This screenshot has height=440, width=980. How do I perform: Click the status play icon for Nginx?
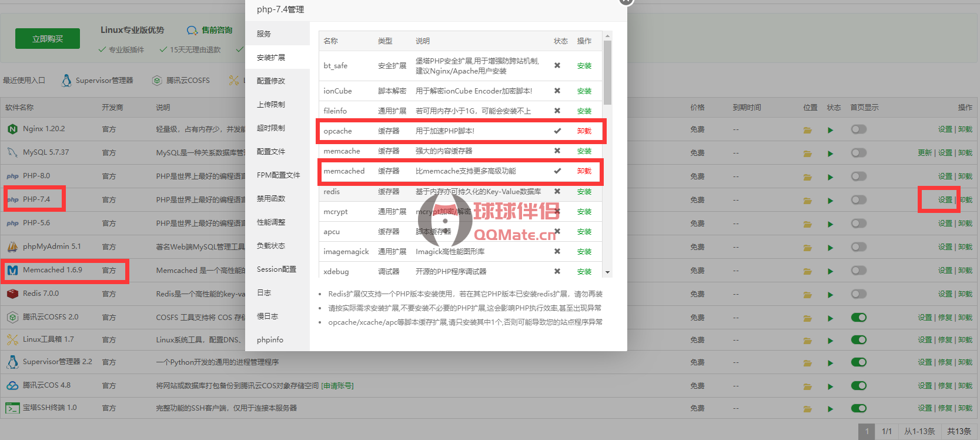tap(831, 130)
